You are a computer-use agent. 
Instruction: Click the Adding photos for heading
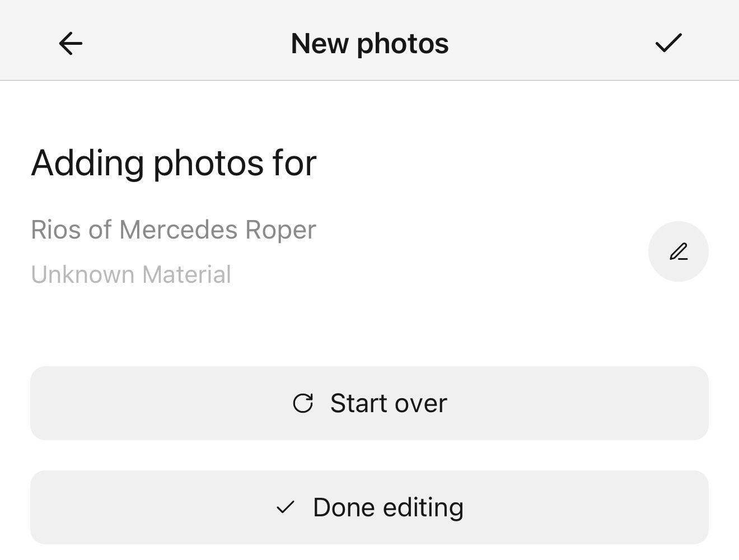[x=174, y=163]
